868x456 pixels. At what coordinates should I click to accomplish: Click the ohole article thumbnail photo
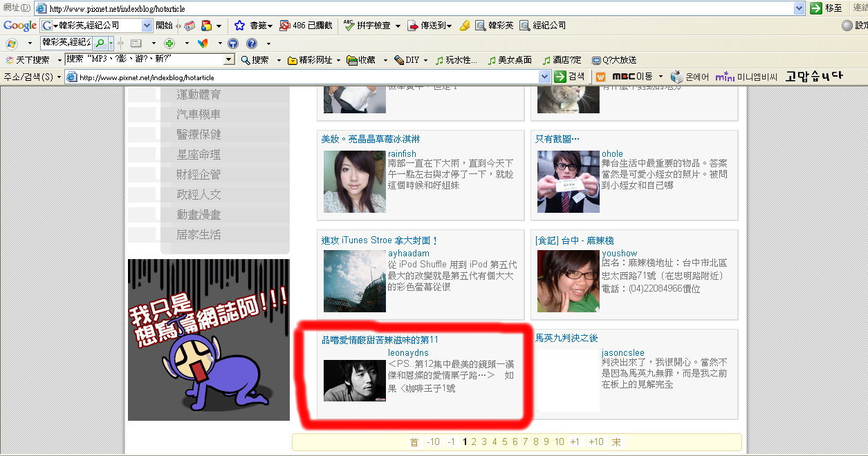569,182
